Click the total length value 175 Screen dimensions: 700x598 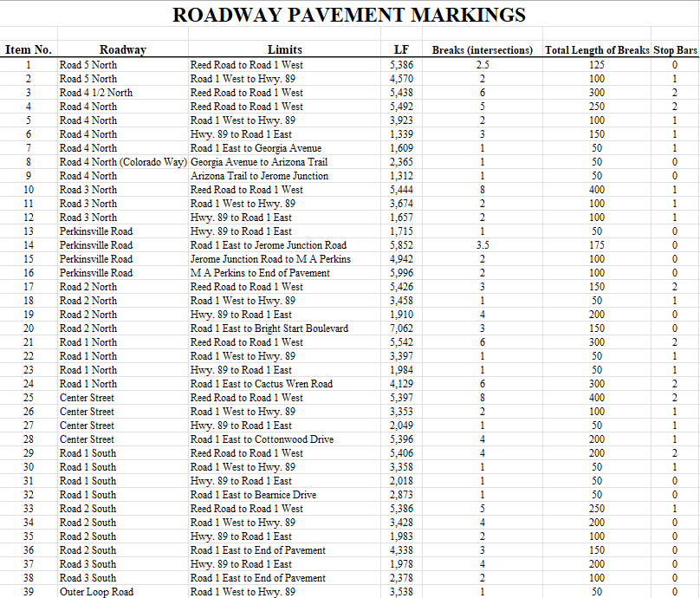pos(596,245)
